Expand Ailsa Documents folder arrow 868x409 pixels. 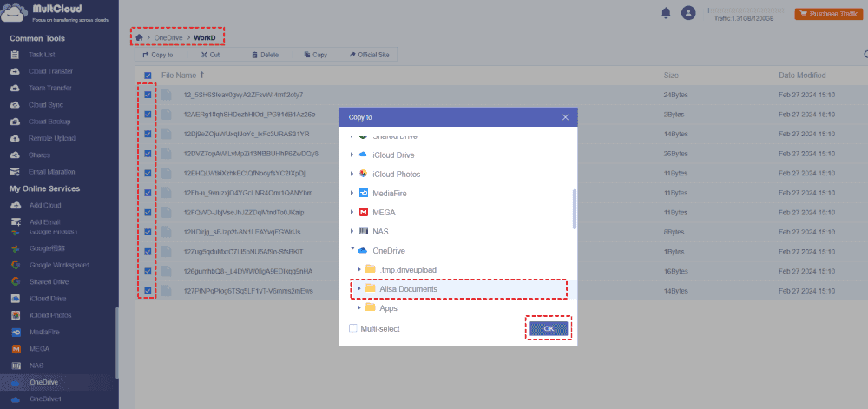pos(359,288)
